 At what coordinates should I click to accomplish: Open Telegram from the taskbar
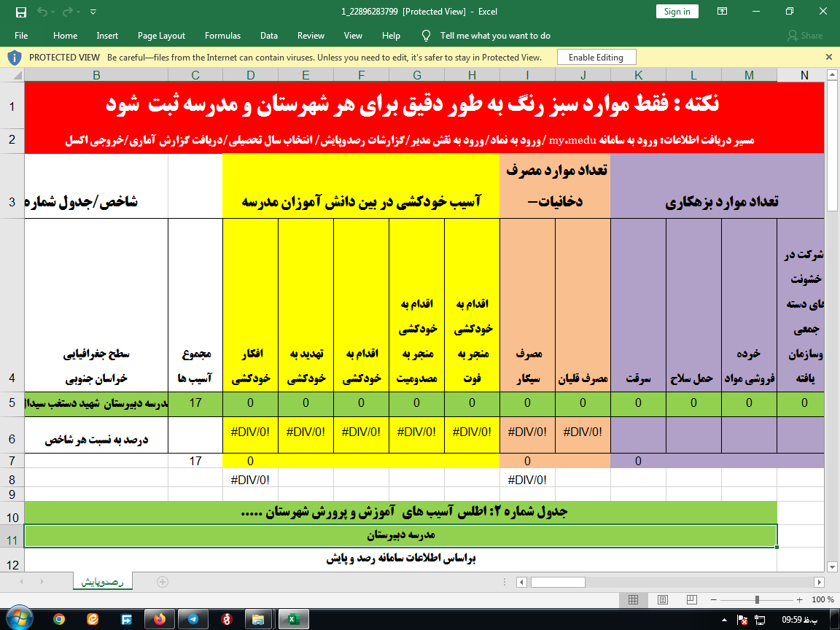(x=192, y=619)
